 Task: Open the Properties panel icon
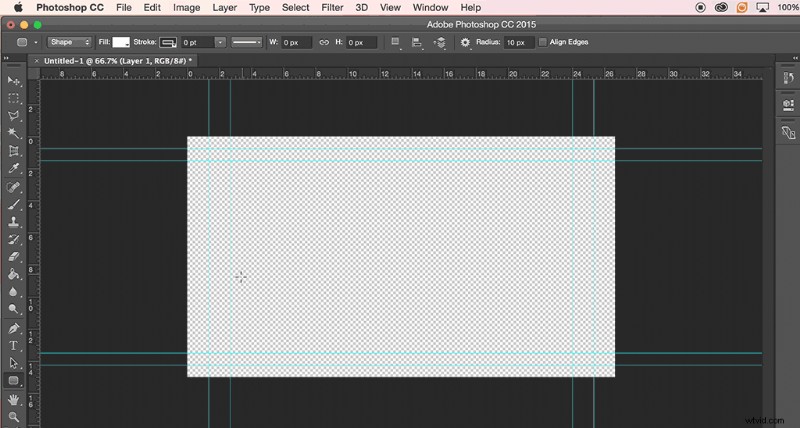788,105
